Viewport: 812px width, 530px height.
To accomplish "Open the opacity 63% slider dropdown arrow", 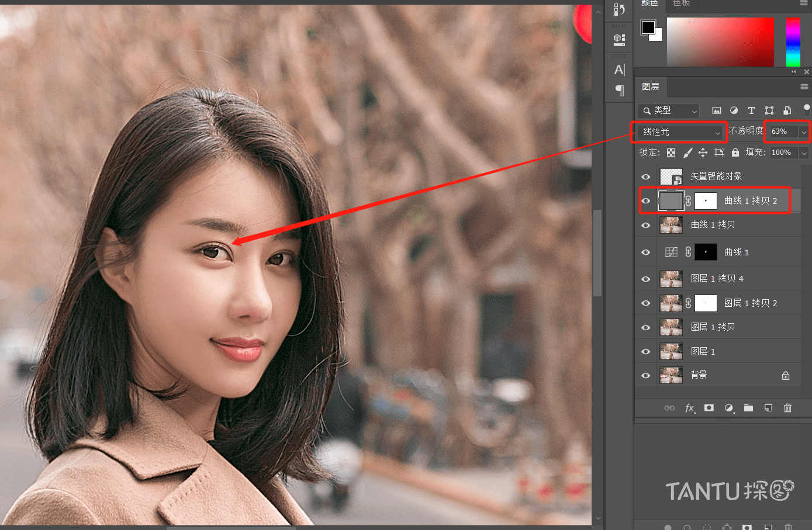I will [804, 132].
